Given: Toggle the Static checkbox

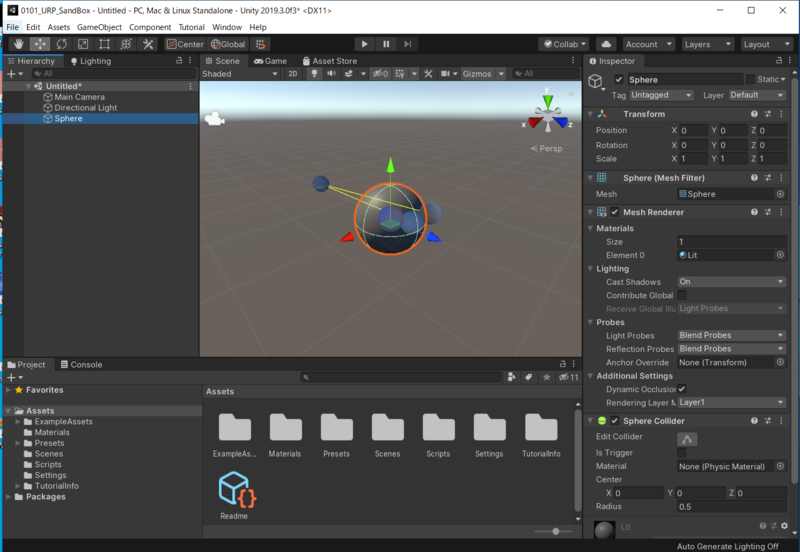Looking at the screenshot, I should tap(750, 79).
